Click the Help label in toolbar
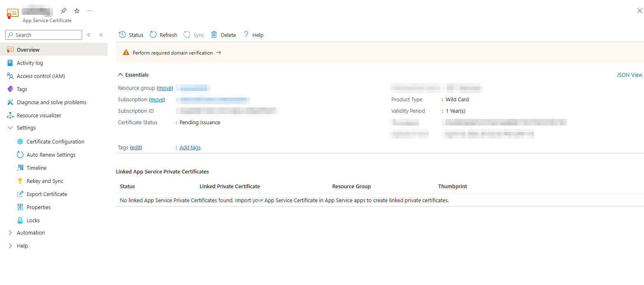This screenshot has width=644, height=285. point(258,35)
